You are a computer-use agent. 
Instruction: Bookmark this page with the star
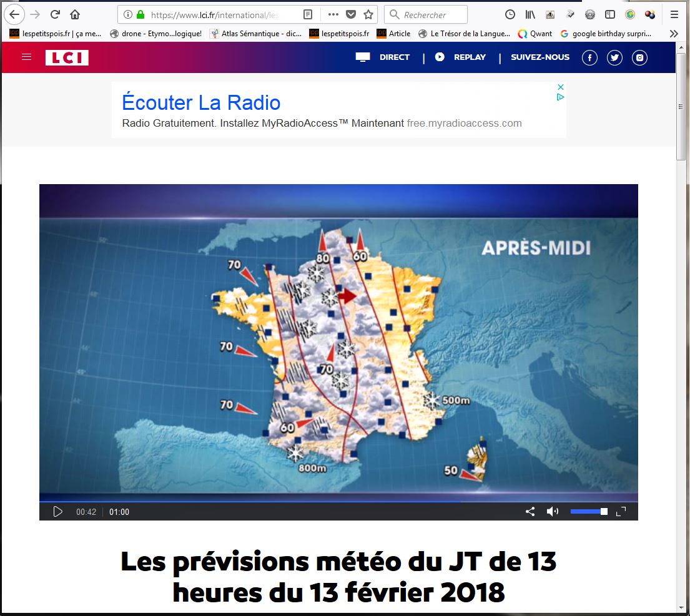point(368,14)
